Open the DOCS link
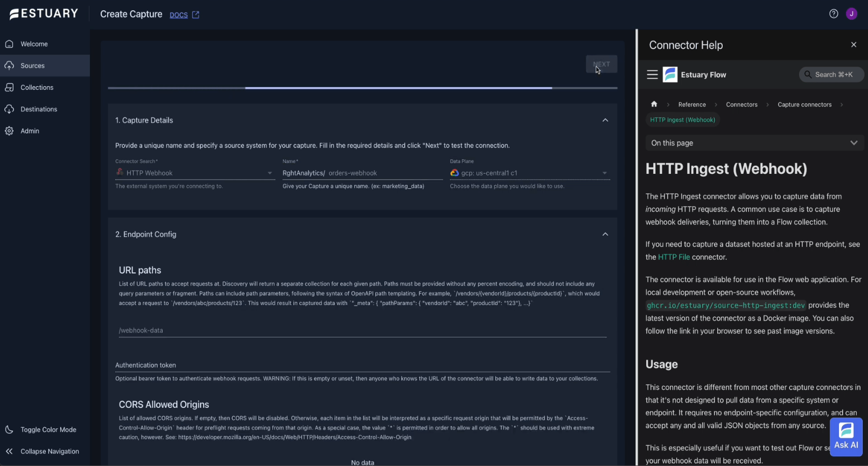This screenshot has width=868, height=466. coord(178,15)
